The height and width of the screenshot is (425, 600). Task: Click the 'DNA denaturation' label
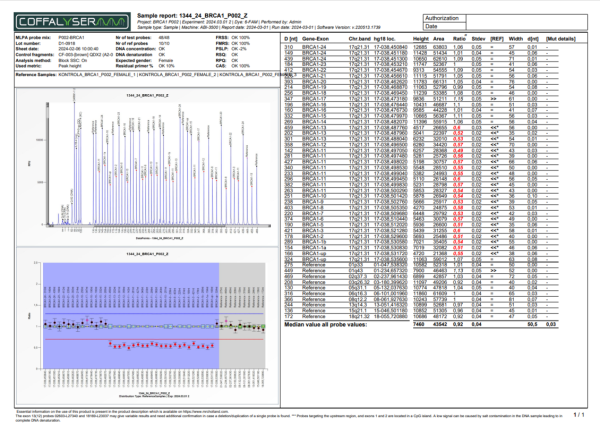(134, 55)
